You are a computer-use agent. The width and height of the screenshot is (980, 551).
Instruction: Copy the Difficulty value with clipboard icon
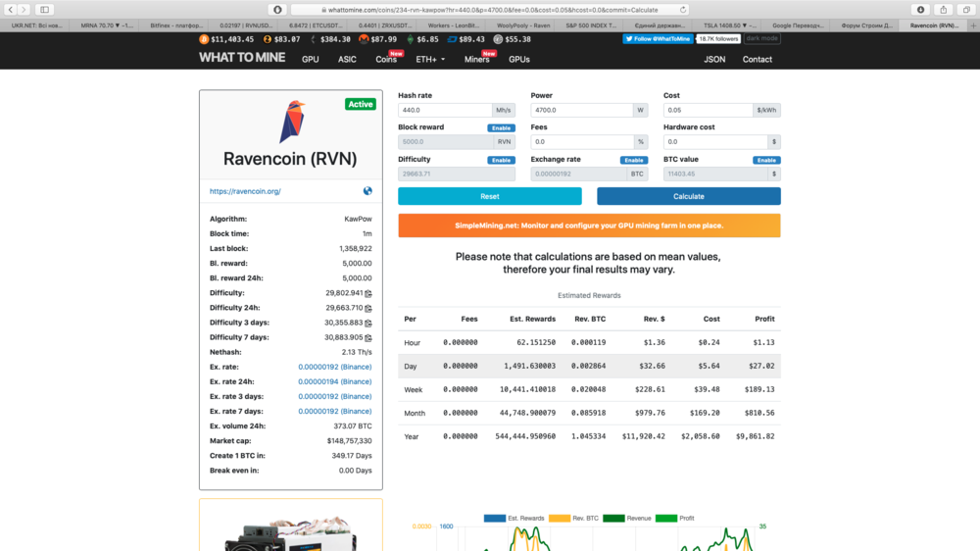[368, 293]
